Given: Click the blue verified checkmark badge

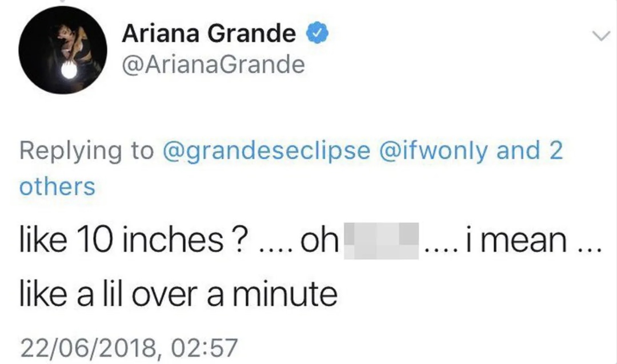Looking at the screenshot, I should coord(317,33).
